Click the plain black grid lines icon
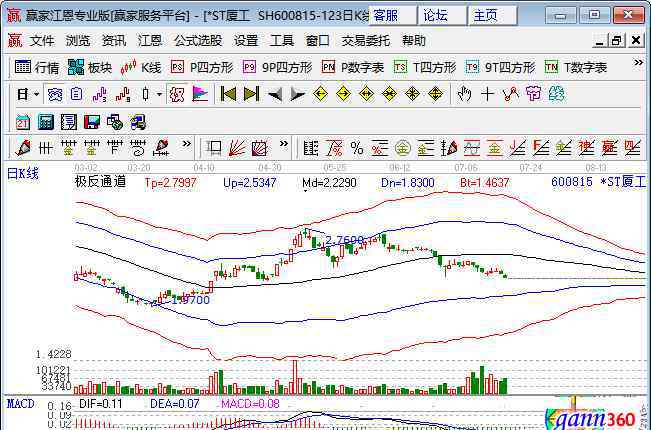Screen dimensions: 651x430 coord(45,148)
